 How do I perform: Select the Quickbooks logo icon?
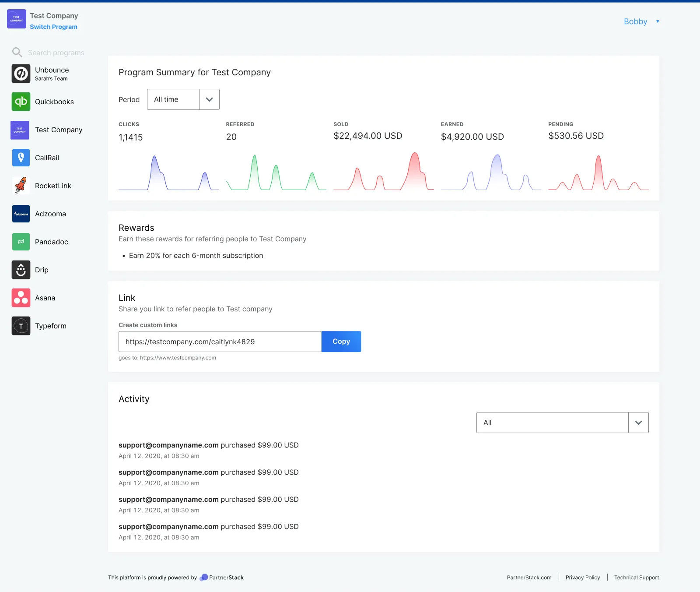21,102
